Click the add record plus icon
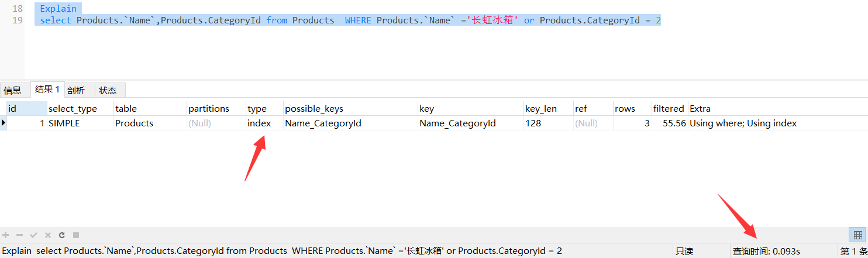Screen dimensions: 868x258 (6, 235)
